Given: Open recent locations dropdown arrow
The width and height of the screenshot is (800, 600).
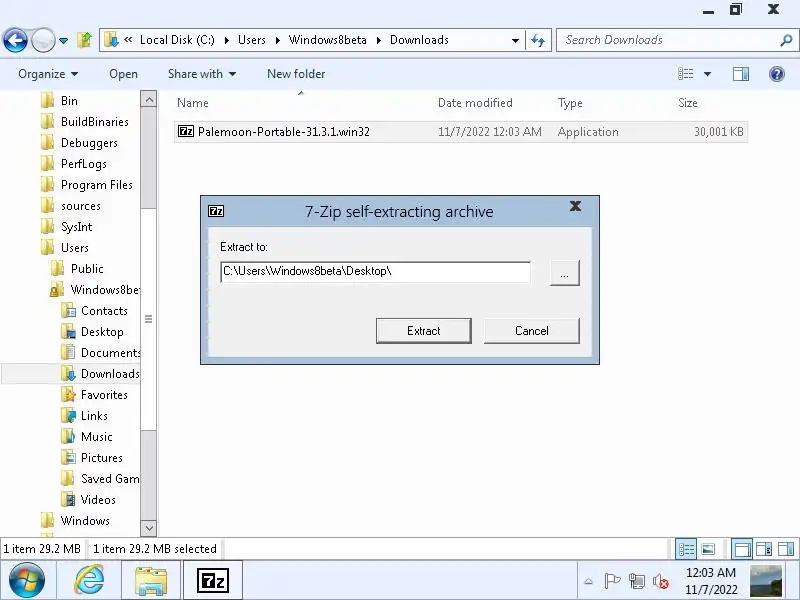Looking at the screenshot, I should pyautogui.click(x=63, y=40).
